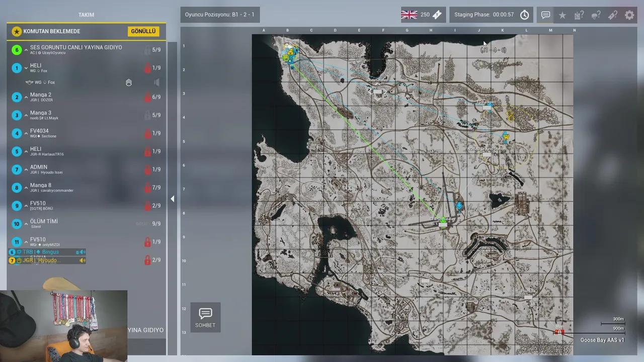
Task: Toggle the grey lock on Manga 3 squad
Action: click(x=147, y=115)
